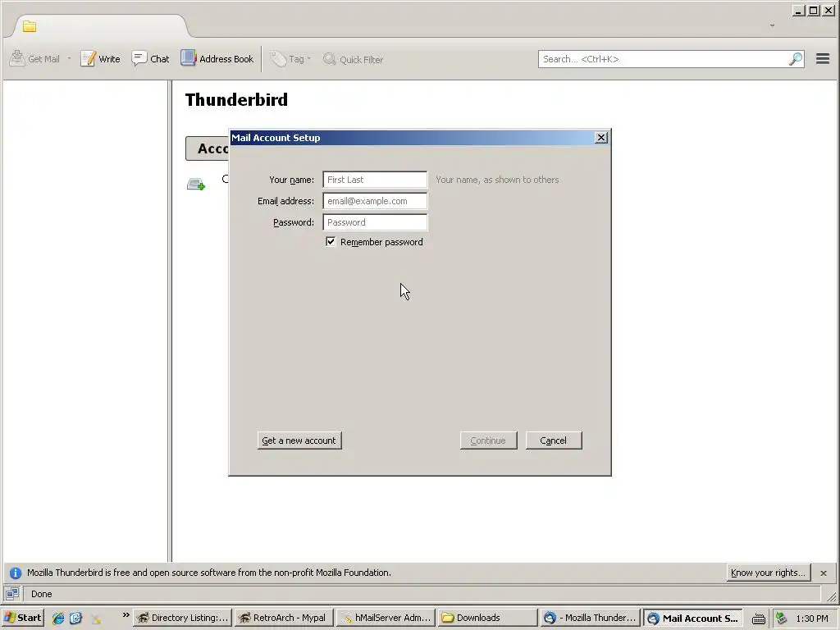Viewport: 840px width, 630px height.
Task: Launch Internet Explorer from quick launch
Action: (58, 619)
